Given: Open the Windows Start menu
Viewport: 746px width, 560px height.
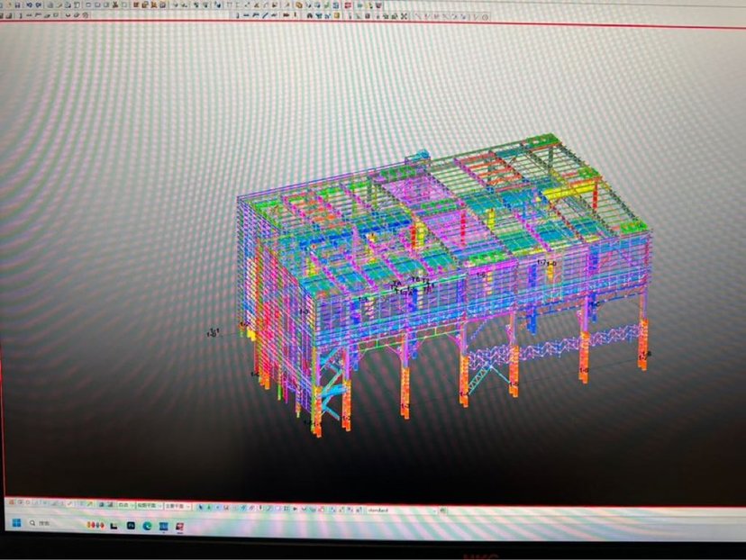Looking at the screenshot, I should pos(16,522).
